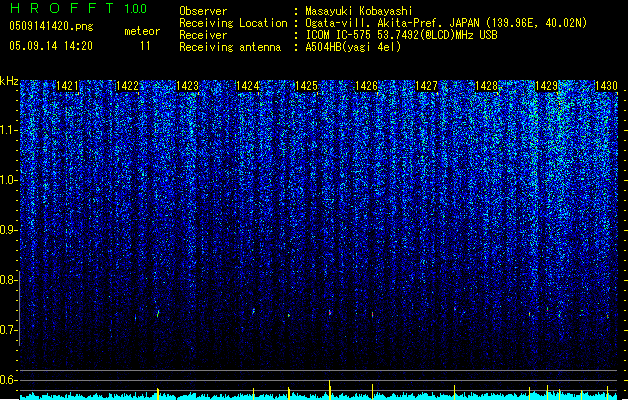Select the ICOM IC-575 53.7492 MHz USB receiver text

[x=401, y=35]
